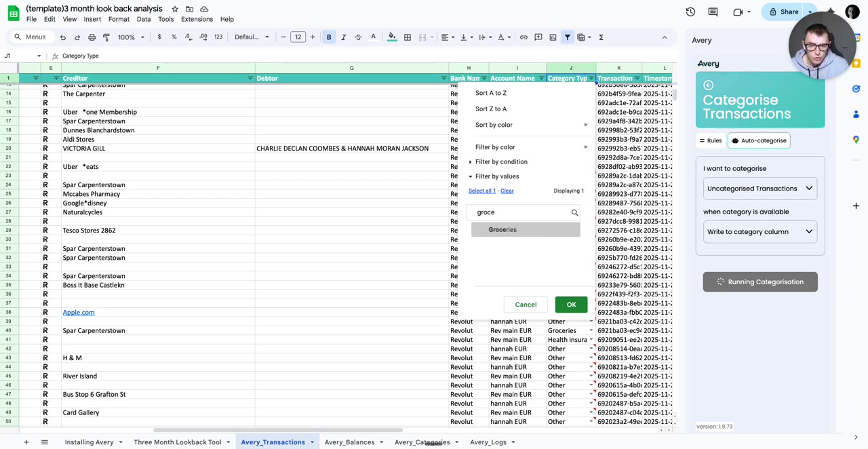Open version history via the clock icon

(x=690, y=12)
